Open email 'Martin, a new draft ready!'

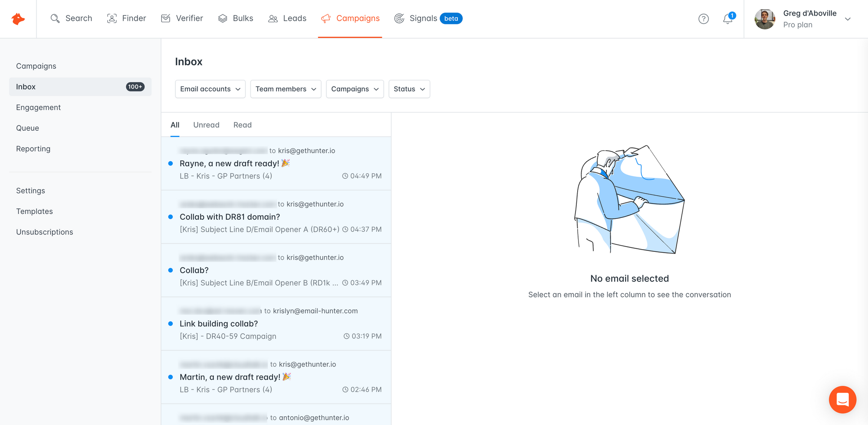(x=276, y=377)
